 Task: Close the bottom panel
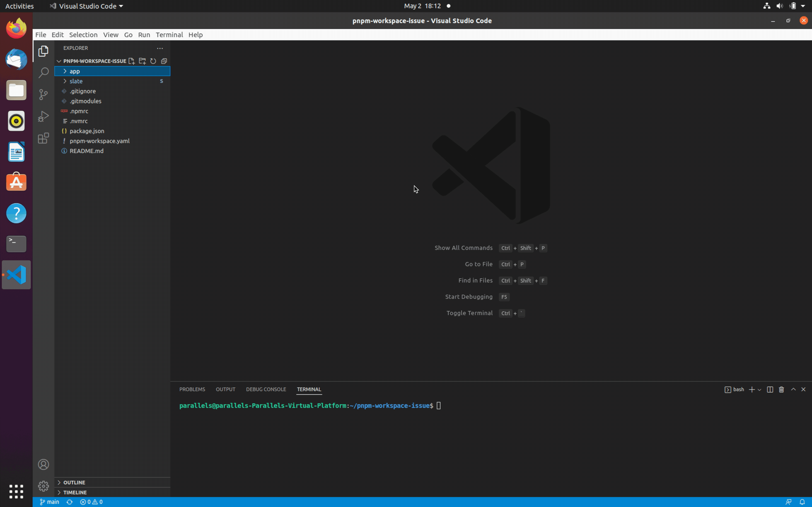pos(803,389)
